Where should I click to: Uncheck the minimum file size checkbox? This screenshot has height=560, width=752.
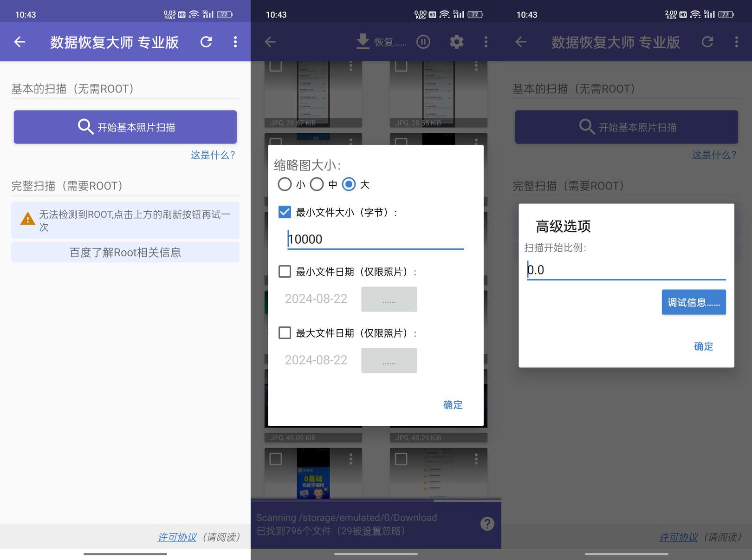pyautogui.click(x=285, y=212)
